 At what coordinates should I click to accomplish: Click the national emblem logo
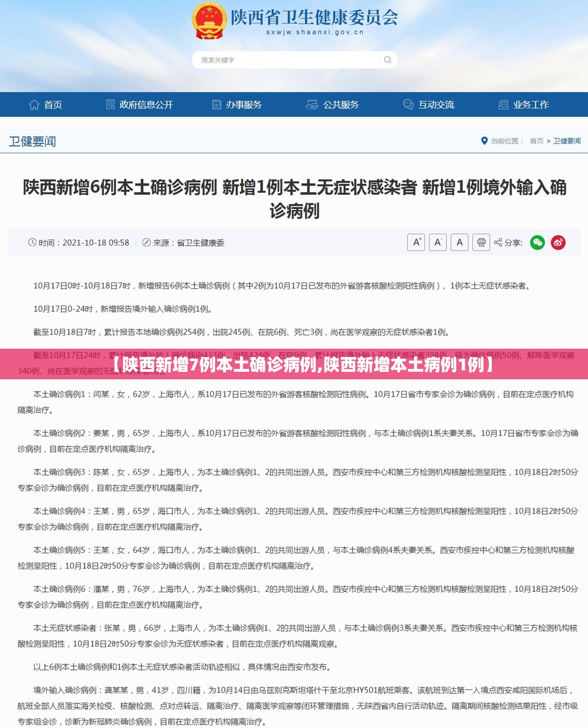click(x=209, y=21)
